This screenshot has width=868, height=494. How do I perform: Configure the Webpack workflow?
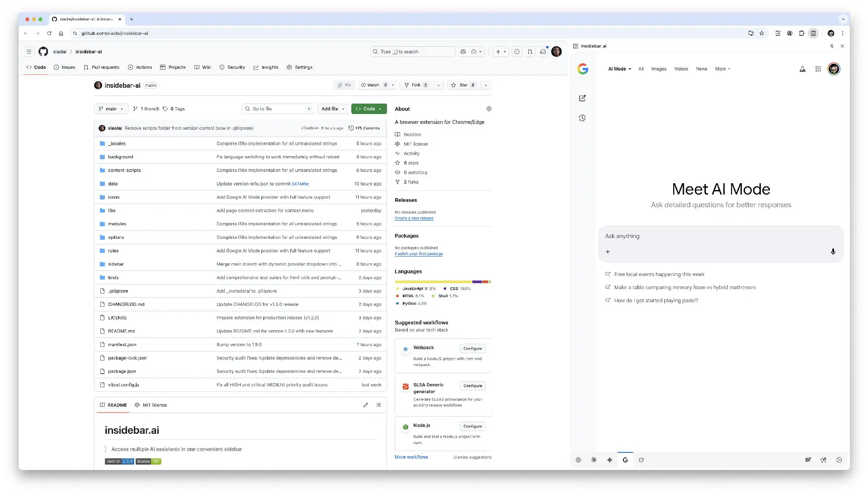pos(472,349)
